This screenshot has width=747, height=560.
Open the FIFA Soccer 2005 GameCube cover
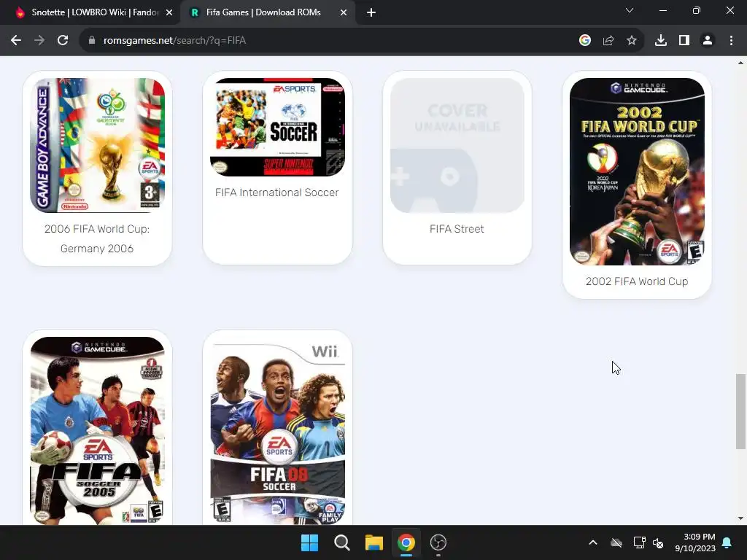97,430
